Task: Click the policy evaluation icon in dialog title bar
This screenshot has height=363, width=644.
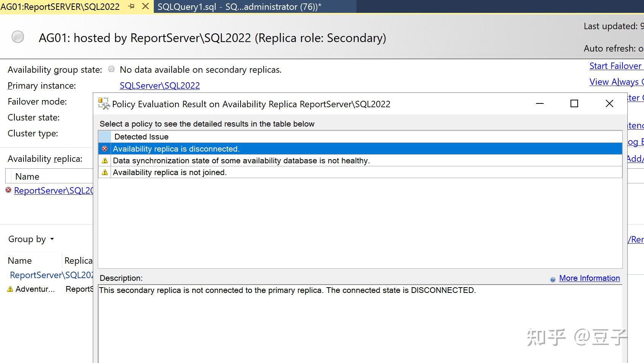Action: click(103, 103)
